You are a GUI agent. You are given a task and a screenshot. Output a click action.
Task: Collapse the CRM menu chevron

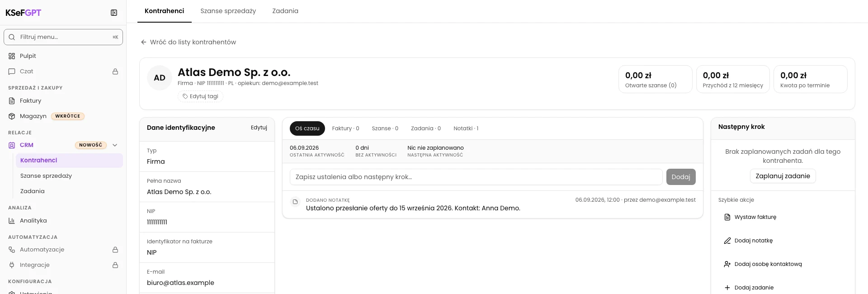(x=115, y=145)
